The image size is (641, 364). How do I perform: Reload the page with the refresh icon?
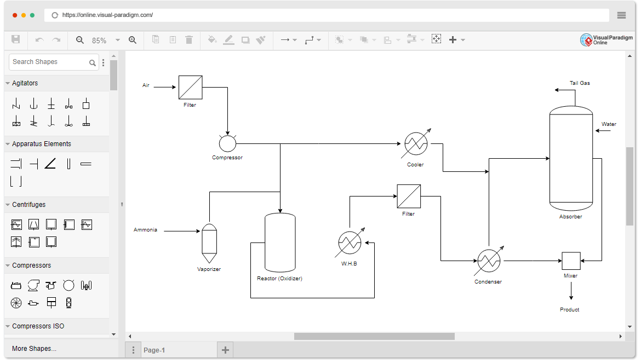pyautogui.click(x=55, y=15)
